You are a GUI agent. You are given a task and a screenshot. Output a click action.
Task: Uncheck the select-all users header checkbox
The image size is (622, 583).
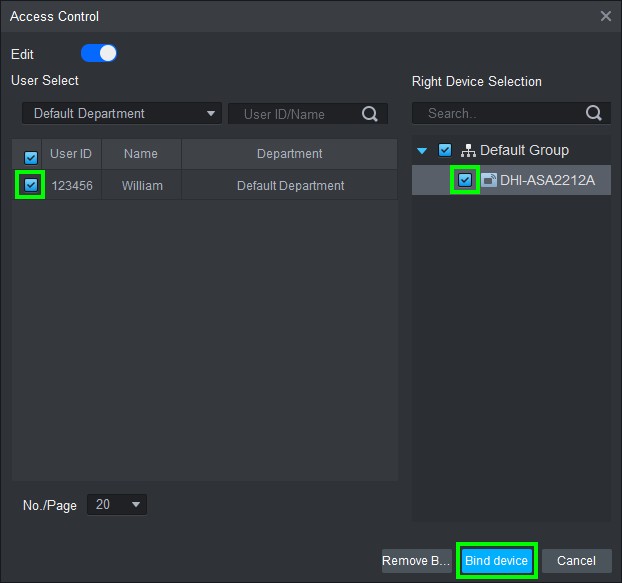click(x=31, y=156)
